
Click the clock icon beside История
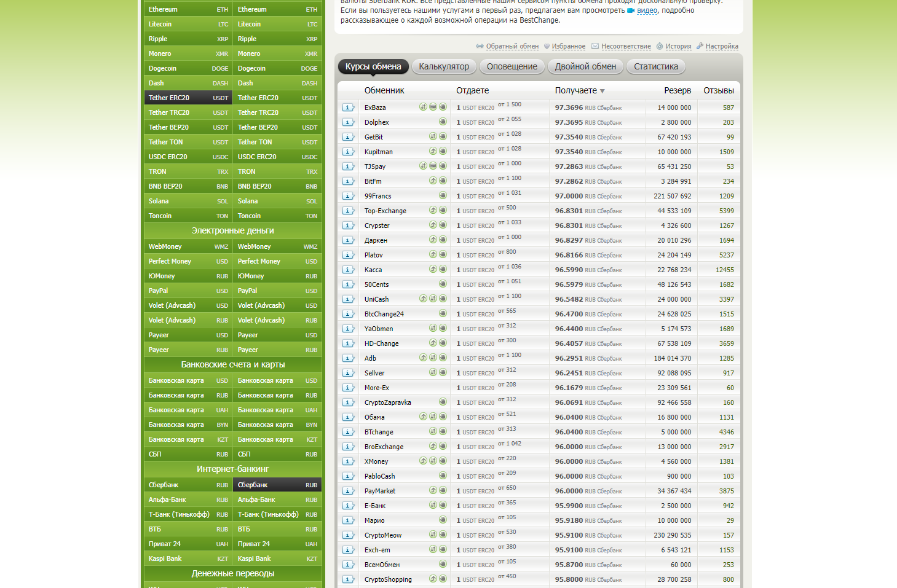click(660, 46)
